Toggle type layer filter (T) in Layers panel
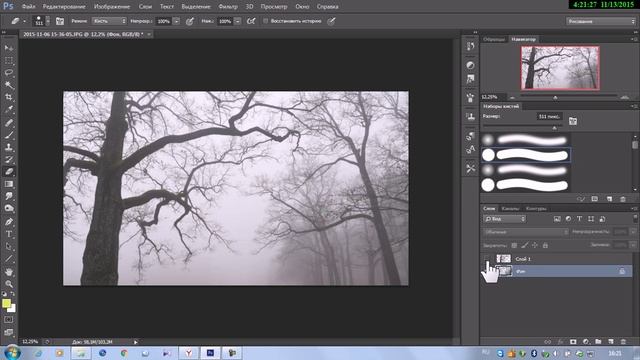Viewport: 640px width, 360px height. (579, 219)
